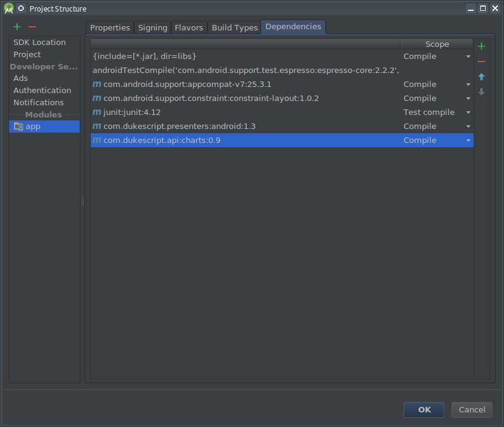Add a new module via top-left plus icon
The height and width of the screenshot is (427, 504).
16,27
